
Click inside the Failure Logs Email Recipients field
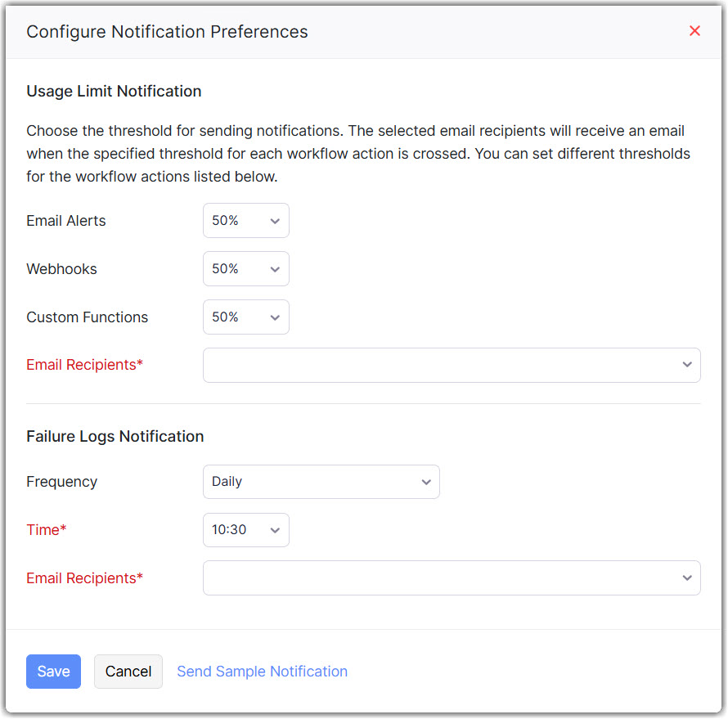click(442, 578)
